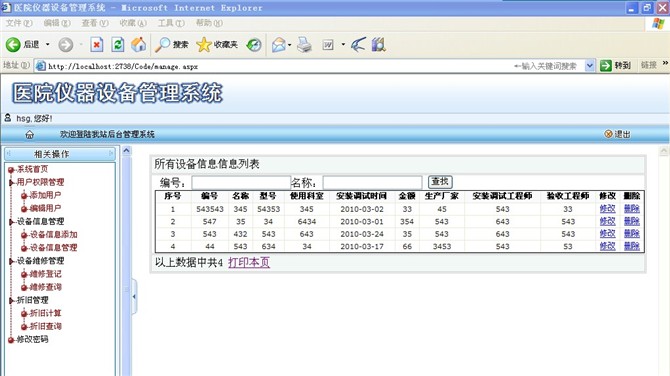
Task: Go to browser Home page icon
Action: pyautogui.click(x=138, y=44)
